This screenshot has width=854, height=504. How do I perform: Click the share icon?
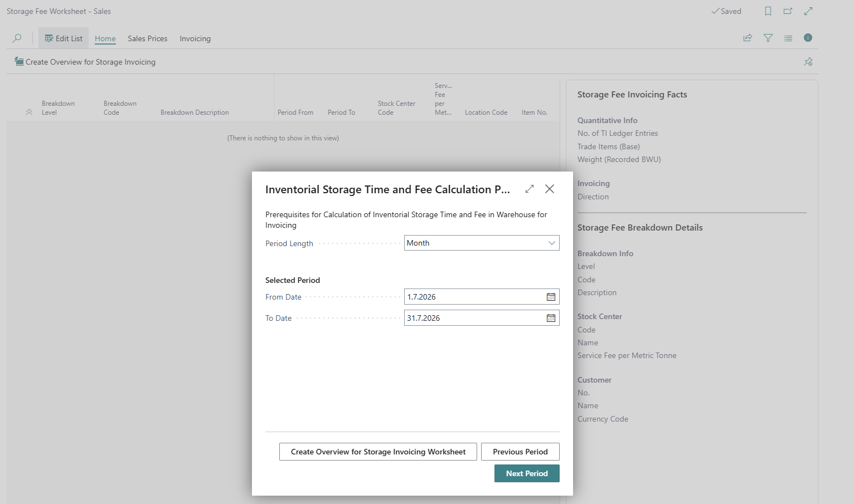click(x=748, y=38)
